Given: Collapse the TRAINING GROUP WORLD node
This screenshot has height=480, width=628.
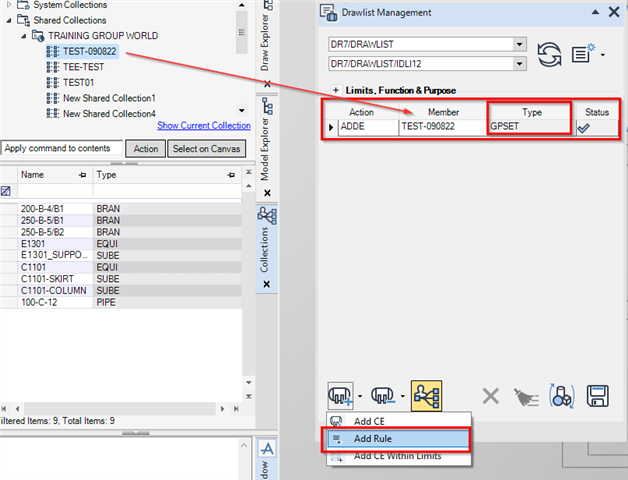Looking at the screenshot, I should (24, 36).
